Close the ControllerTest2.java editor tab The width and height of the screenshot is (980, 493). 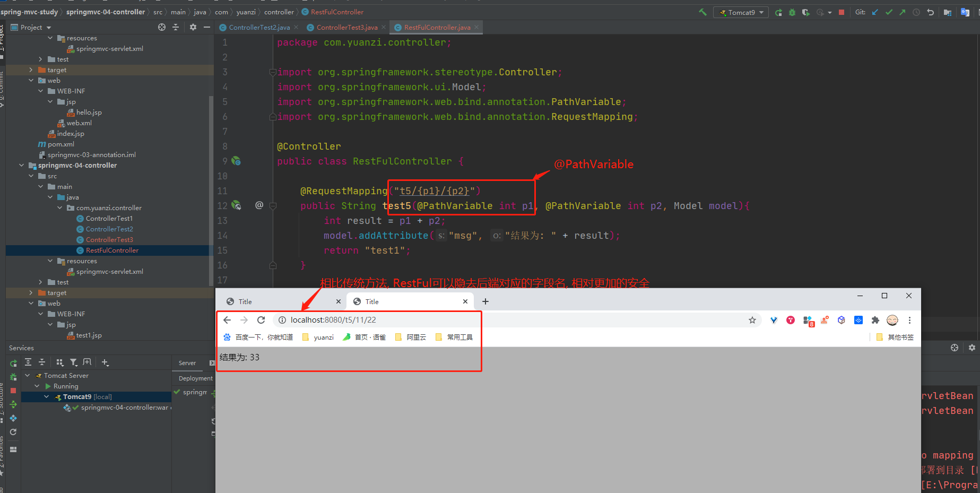(296, 28)
